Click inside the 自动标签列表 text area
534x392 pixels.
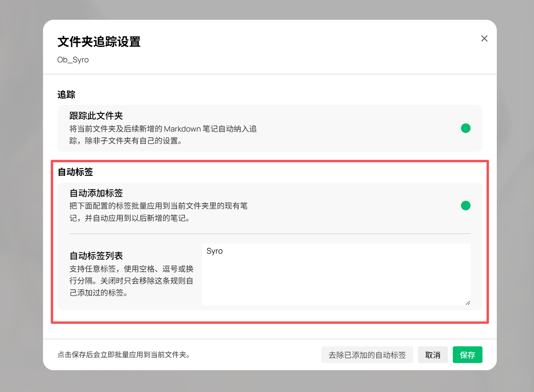[x=336, y=276]
